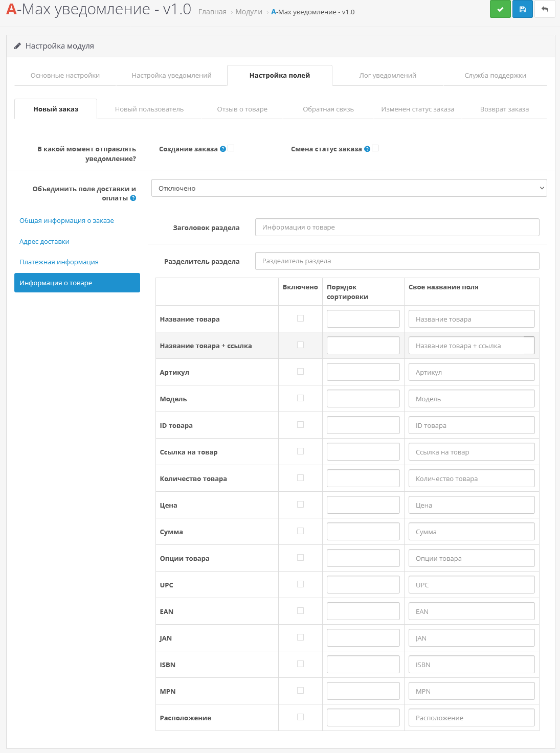
Task: Toggle the Смена статус заказа checkbox
Action: click(375, 148)
